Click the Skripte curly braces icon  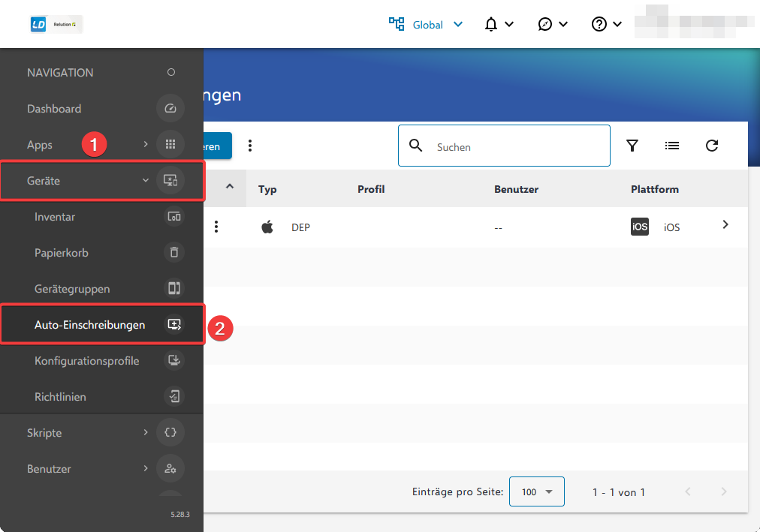(170, 432)
